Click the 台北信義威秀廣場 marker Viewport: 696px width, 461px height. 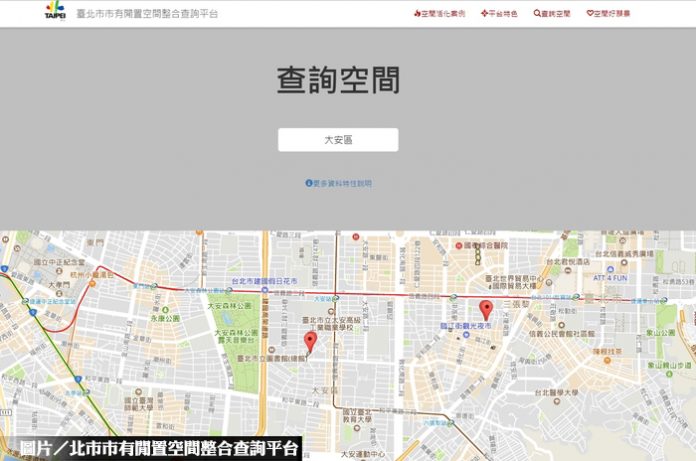pos(624,262)
